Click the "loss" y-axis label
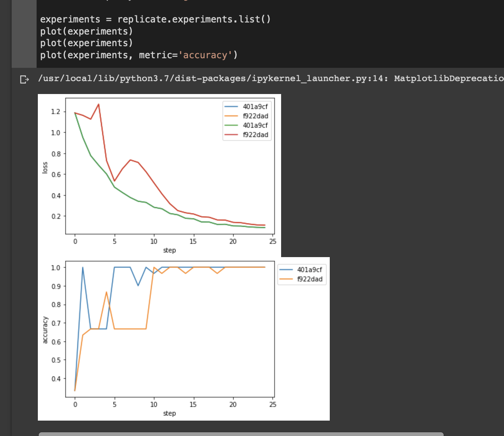 pos(45,167)
